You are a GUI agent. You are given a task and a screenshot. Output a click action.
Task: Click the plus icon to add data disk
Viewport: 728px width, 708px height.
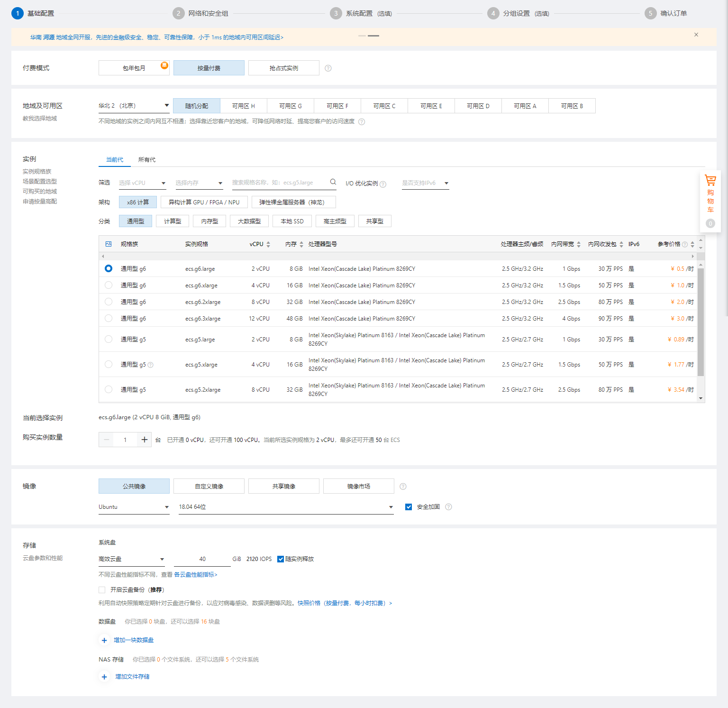[104, 640]
